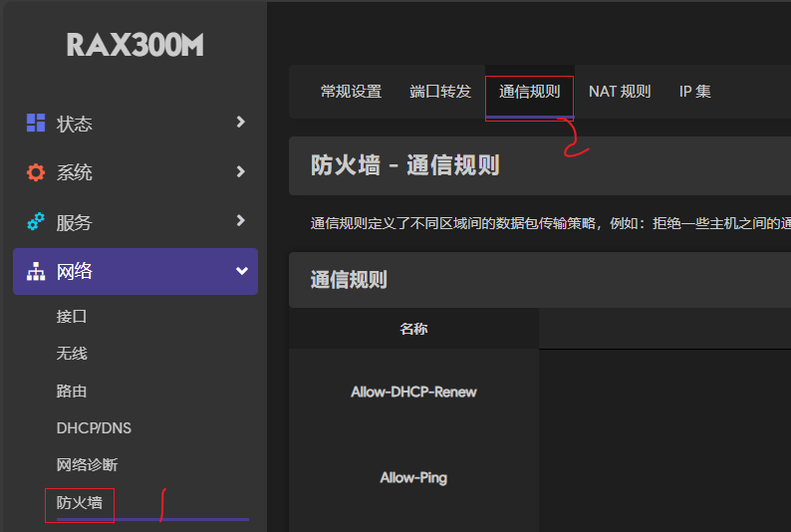
Task: Open 接口 under Network menu
Action: (72, 317)
